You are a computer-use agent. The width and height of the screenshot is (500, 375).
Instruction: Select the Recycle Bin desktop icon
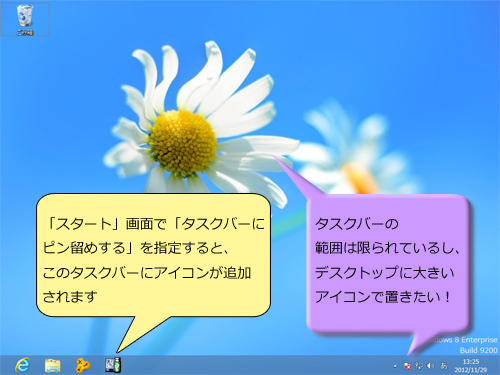click(x=25, y=19)
